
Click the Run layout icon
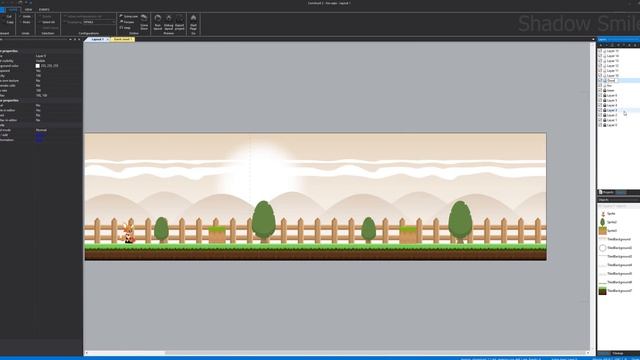pyautogui.click(x=158, y=18)
